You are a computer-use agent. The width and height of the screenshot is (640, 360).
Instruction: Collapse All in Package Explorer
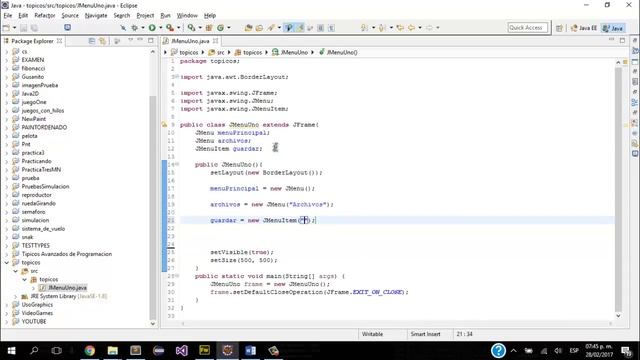(x=92, y=41)
